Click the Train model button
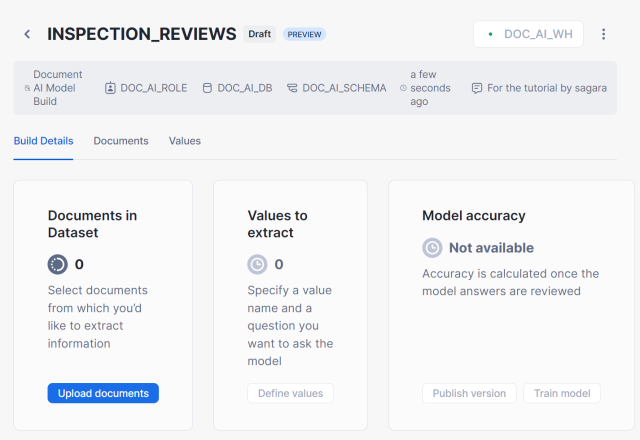 (x=562, y=393)
